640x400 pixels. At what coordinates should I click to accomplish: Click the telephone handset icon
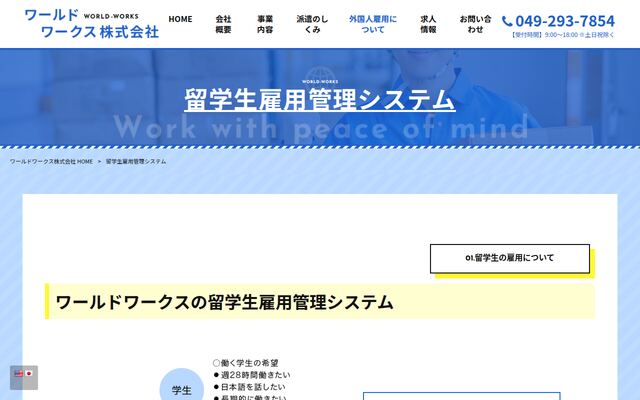(x=507, y=21)
